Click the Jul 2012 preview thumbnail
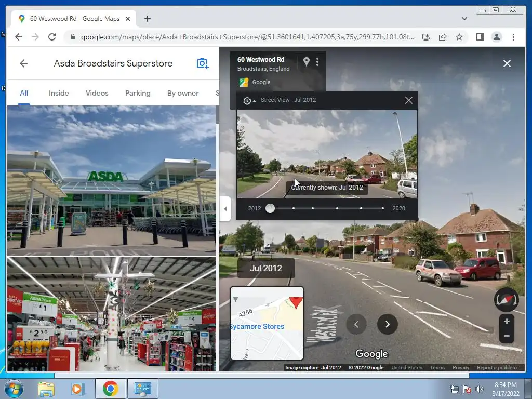 [x=327, y=153]
